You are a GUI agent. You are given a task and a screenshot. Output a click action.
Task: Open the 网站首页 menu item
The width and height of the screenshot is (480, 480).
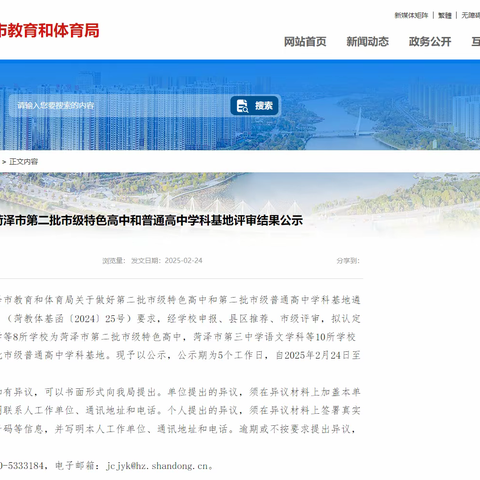pyautogui.click(x=305, y=42)
